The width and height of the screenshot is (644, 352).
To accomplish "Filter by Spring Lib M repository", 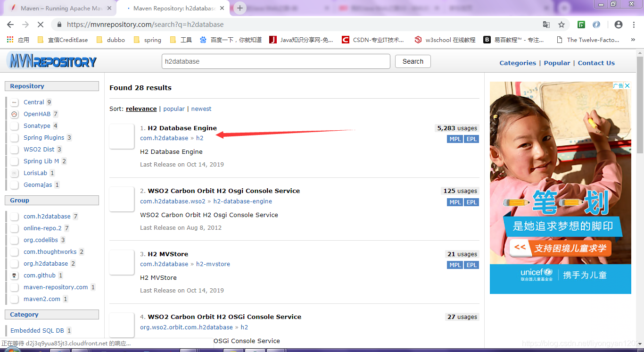I will pyautogui.click(x=41, y=161).
